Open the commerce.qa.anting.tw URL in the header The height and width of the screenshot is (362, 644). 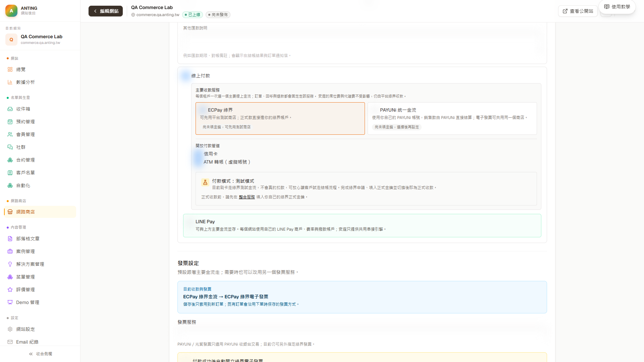[158, 15]
